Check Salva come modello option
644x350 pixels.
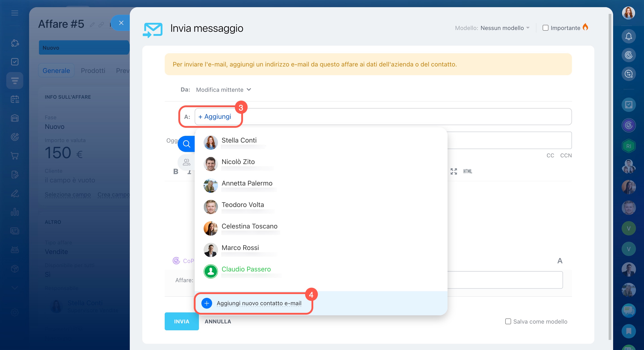coord(508,321)
